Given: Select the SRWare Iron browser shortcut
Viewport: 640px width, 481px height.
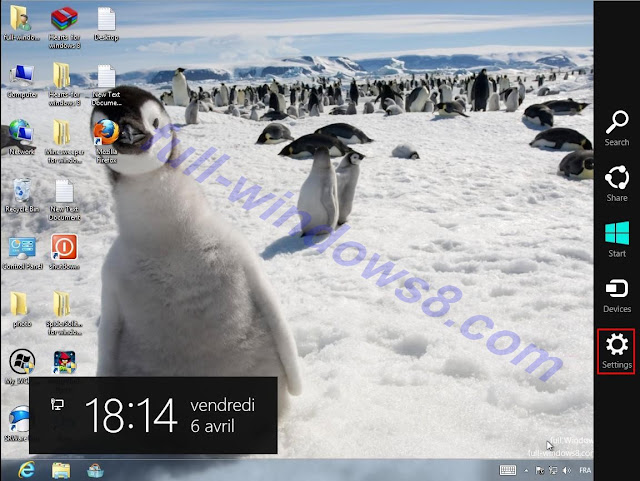Looking at the screenshot, I should 18,423.
